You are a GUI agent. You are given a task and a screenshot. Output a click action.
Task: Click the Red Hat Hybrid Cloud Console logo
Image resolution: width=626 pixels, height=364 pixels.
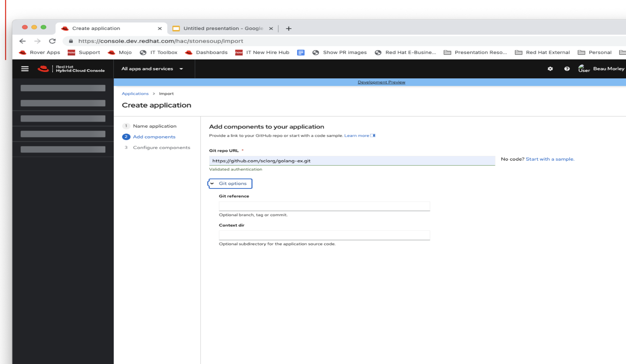(x=71, y=69)
